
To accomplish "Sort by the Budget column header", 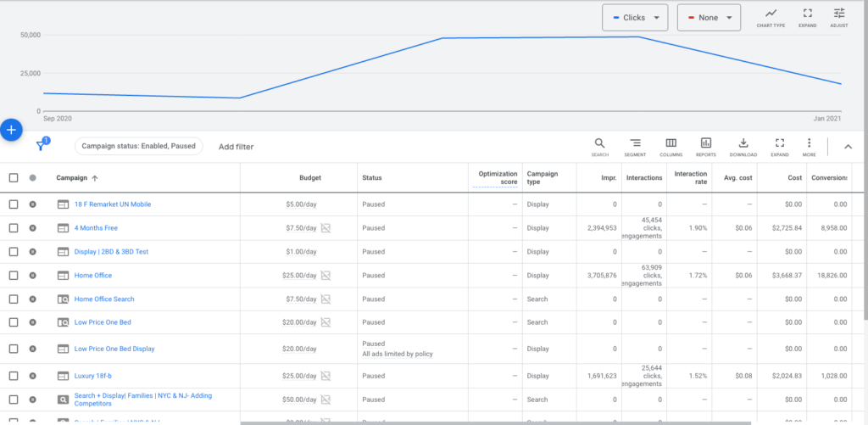I will coord(310,178).
